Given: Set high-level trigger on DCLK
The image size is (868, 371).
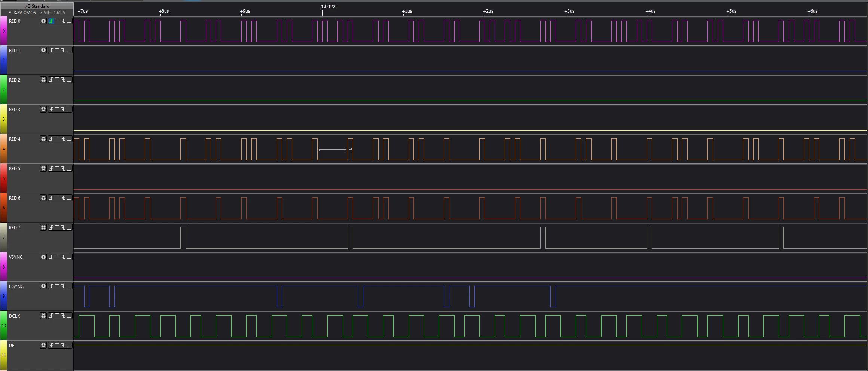Looking at the screenshot, I should click(x=57, y=316).
